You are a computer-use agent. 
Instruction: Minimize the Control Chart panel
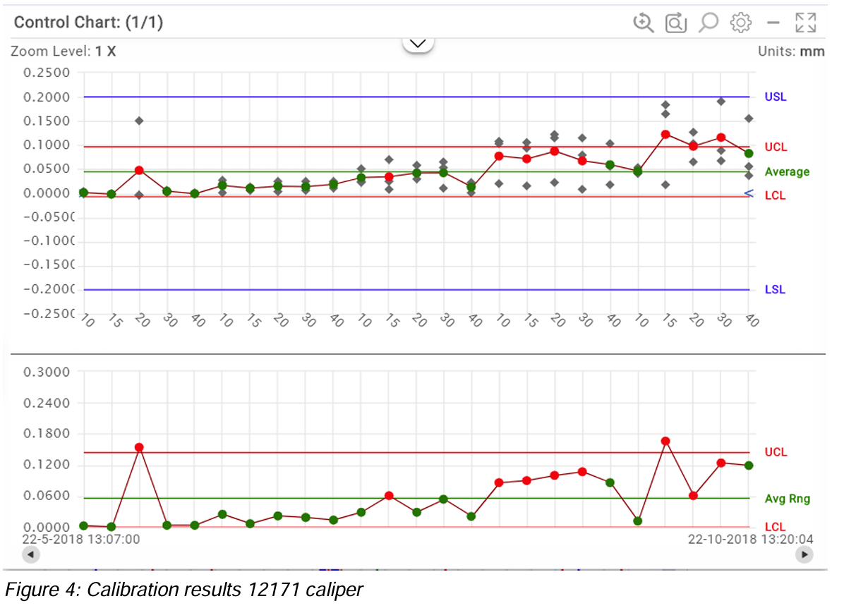[x=773, y=23]
